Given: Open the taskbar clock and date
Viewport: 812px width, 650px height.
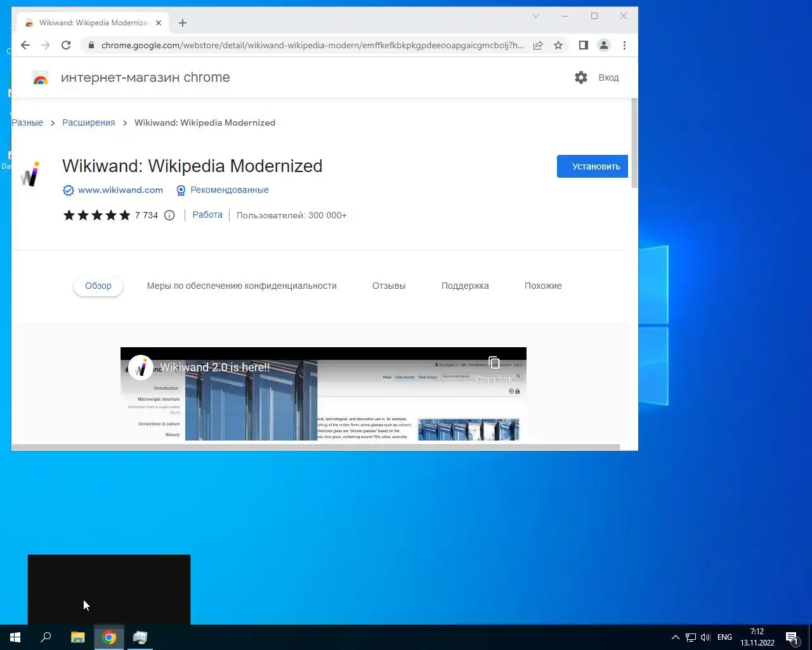Looking at the screenshot, I should pyautogui.click(x=757, y=637).
